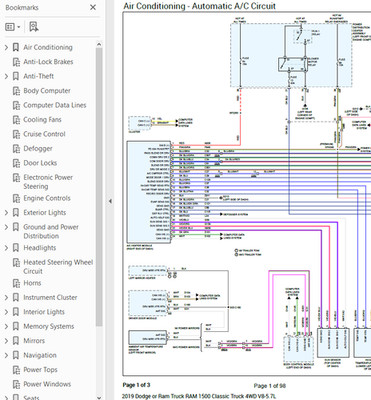Open the Navigation bookmark

(x=40, y=355)
